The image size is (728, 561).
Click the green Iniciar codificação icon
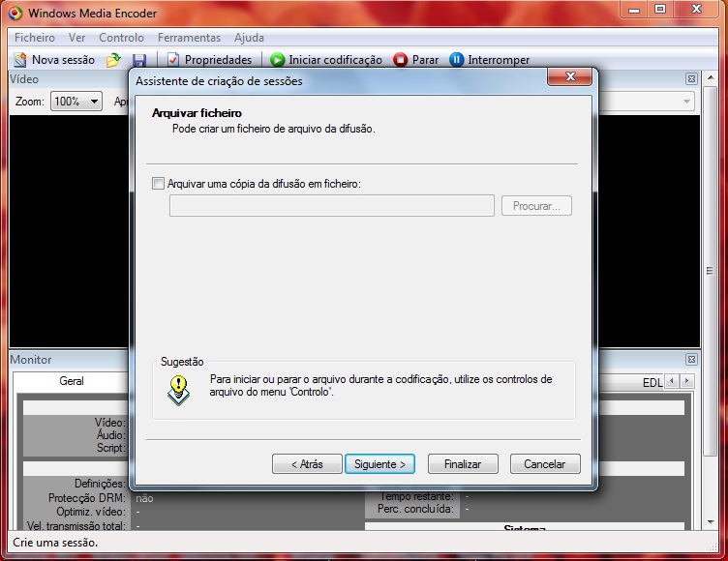[277, 60]
